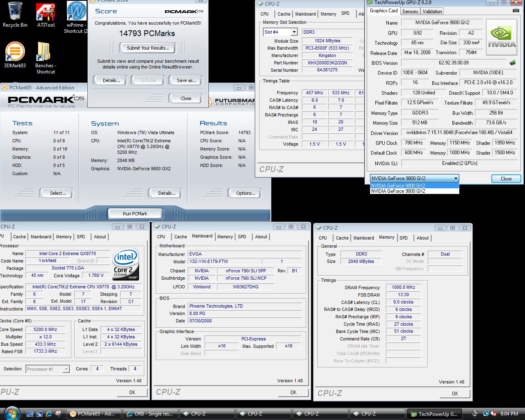This screenshot has height=420, width=525.
Task: Select the Benches shortcut folder icon
Action: point(46,58)
